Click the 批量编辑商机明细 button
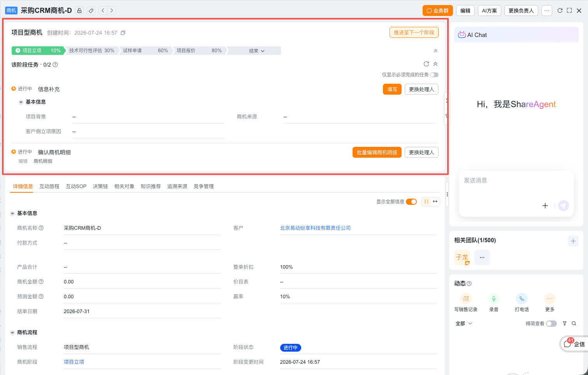This screenshot has height=375, width=588. [377, 152]
